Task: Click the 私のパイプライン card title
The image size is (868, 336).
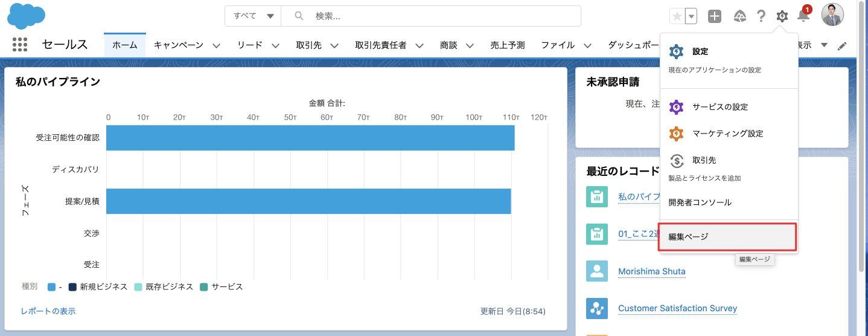Action: tap(58, 82)
